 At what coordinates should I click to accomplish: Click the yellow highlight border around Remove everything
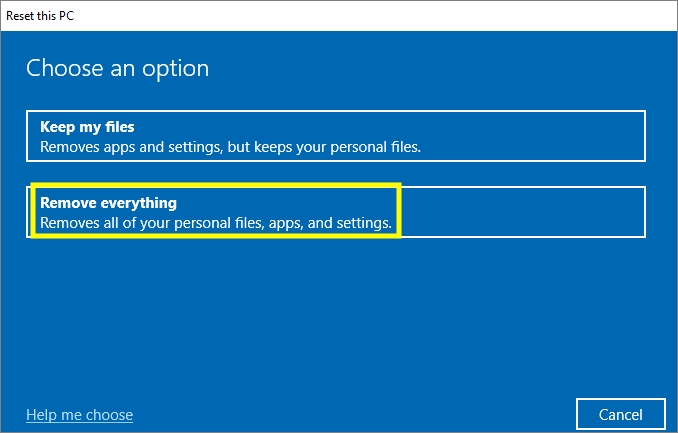(x=399, y=210)
